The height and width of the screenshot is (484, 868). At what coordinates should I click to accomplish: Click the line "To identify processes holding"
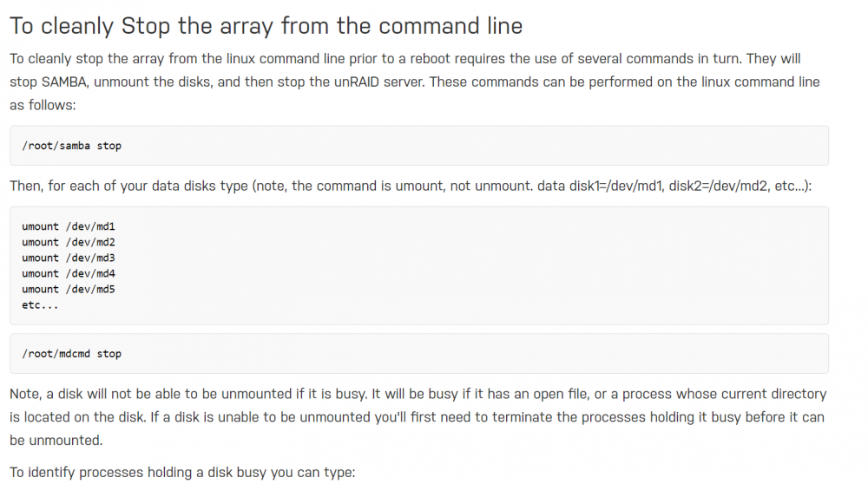(x=182, y=473)
